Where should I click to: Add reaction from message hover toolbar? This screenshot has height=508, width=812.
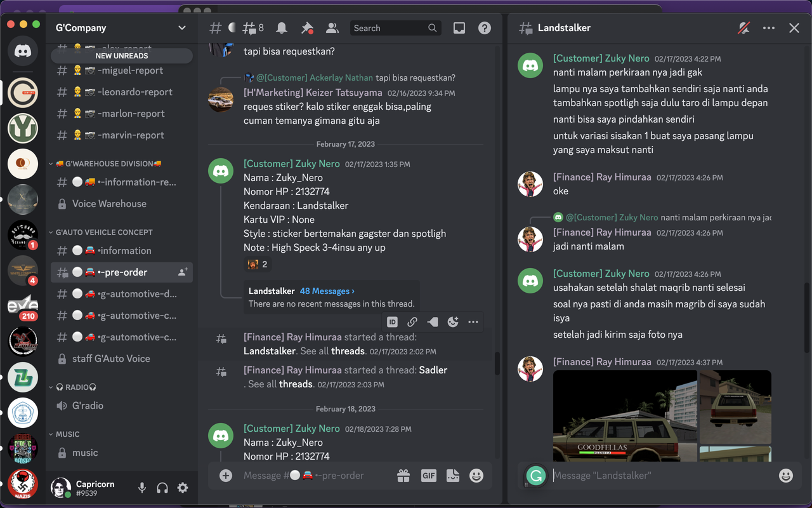453,322
